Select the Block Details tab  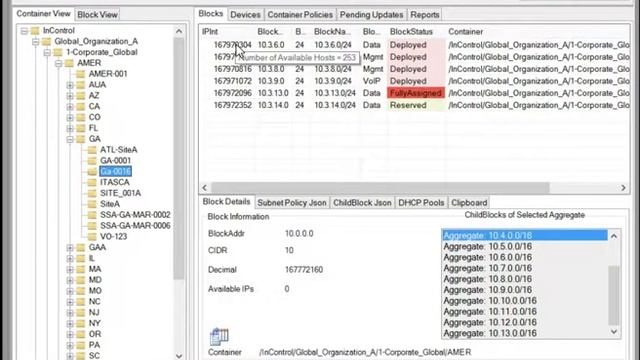pyautogui.click(x=227, y=202)
